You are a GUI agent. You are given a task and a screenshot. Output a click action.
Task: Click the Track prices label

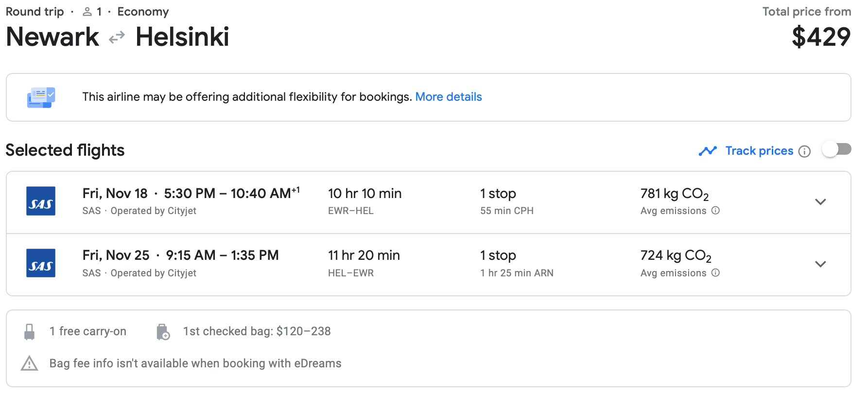tap(759, 151)
